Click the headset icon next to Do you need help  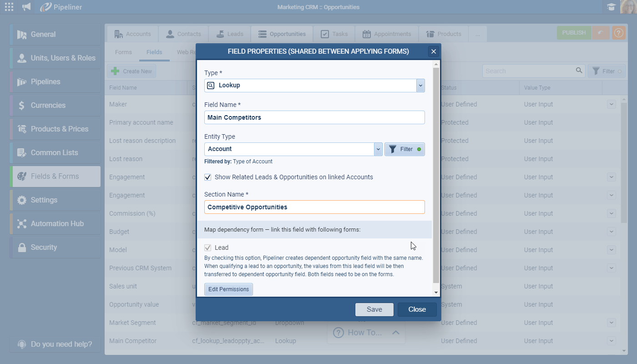(22, 344)
